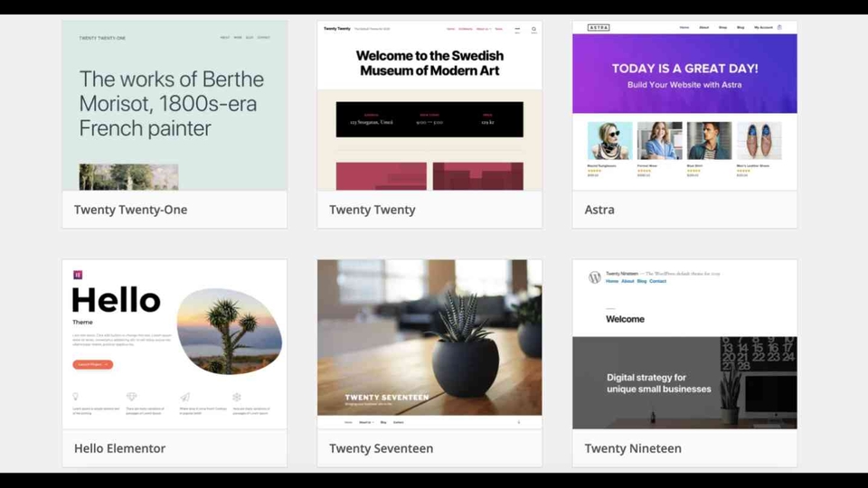Image resolution: width=868 pixels, height=488 pixels.
Task: Click the cactus landscape image in Hello preview
Action: [229, 331]
